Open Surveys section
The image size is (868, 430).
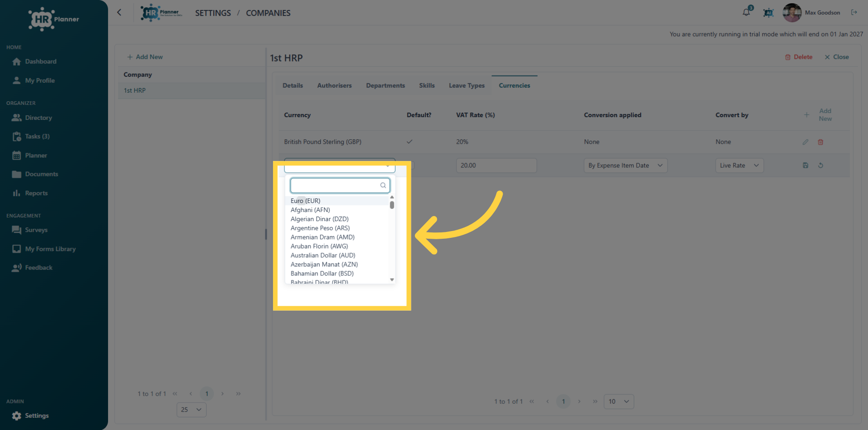click(30, 230)
